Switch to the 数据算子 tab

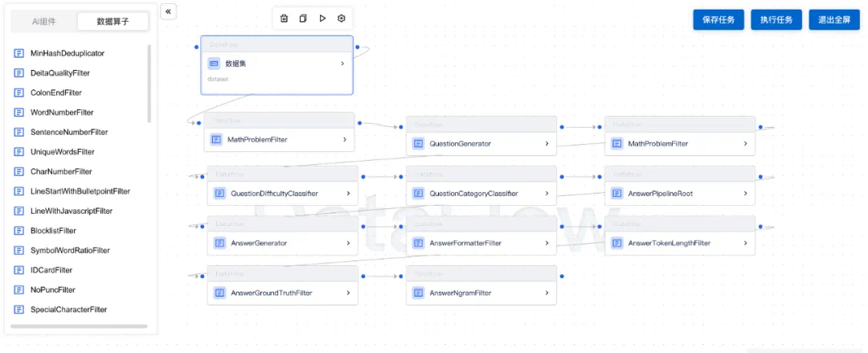coord(113,21)
